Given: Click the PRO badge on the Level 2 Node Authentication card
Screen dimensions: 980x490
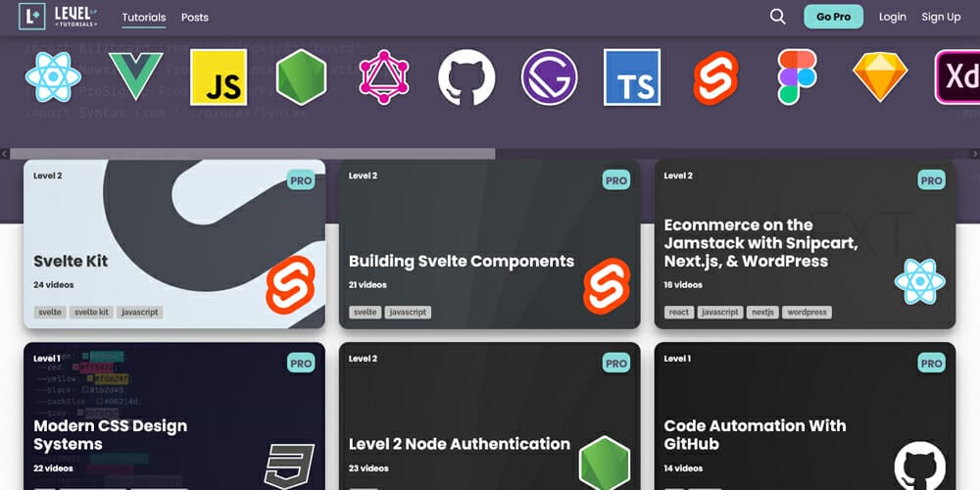Looking at the screenshot, I should pyautogui.click(x=616, y=364).
